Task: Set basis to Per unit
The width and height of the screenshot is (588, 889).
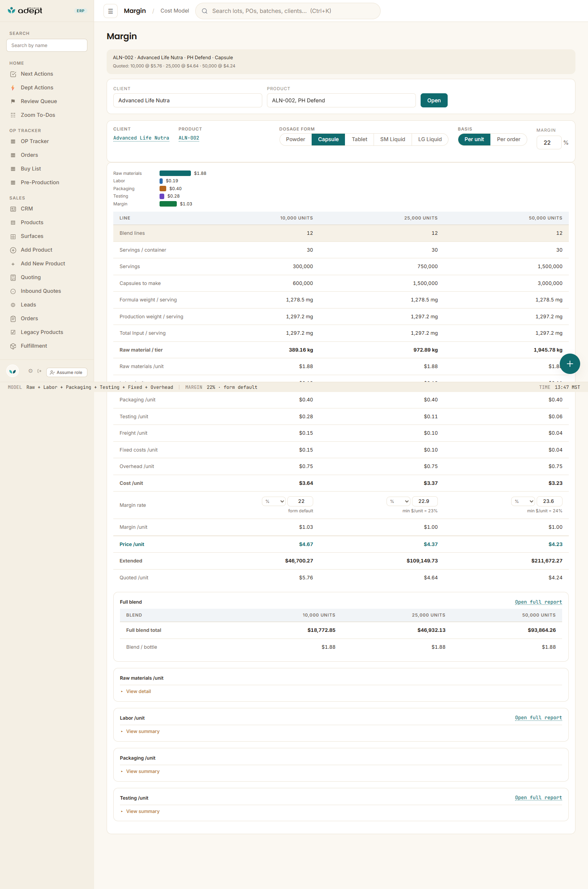Action: pos(474,140)
